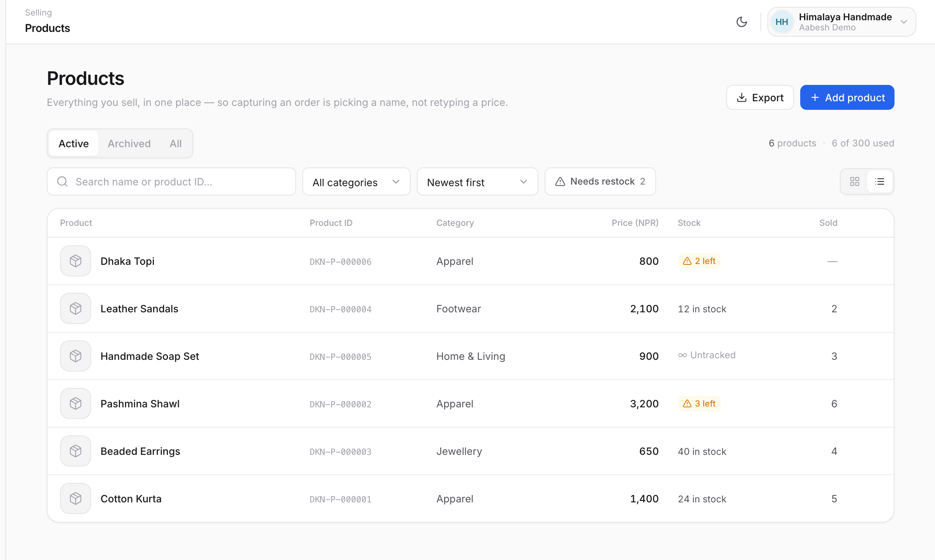Expand the Himalaya Handmade account chevron
The image size is (935, 560).
(x=904, y=22)
